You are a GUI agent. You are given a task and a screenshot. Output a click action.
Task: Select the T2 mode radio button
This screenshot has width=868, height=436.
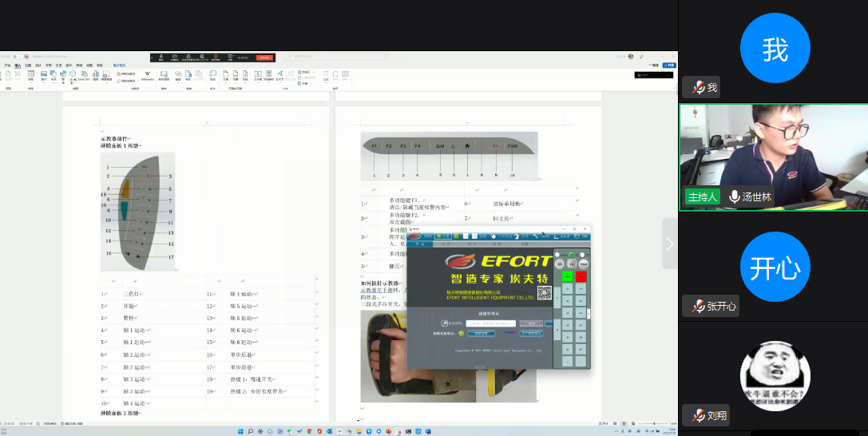coord(582,255)
